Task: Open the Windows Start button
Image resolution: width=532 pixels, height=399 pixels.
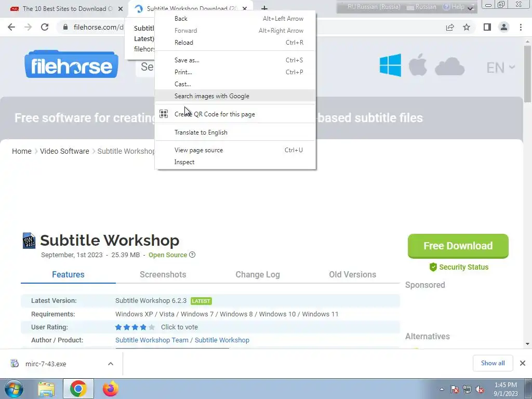Action: [x=14, y=389]
